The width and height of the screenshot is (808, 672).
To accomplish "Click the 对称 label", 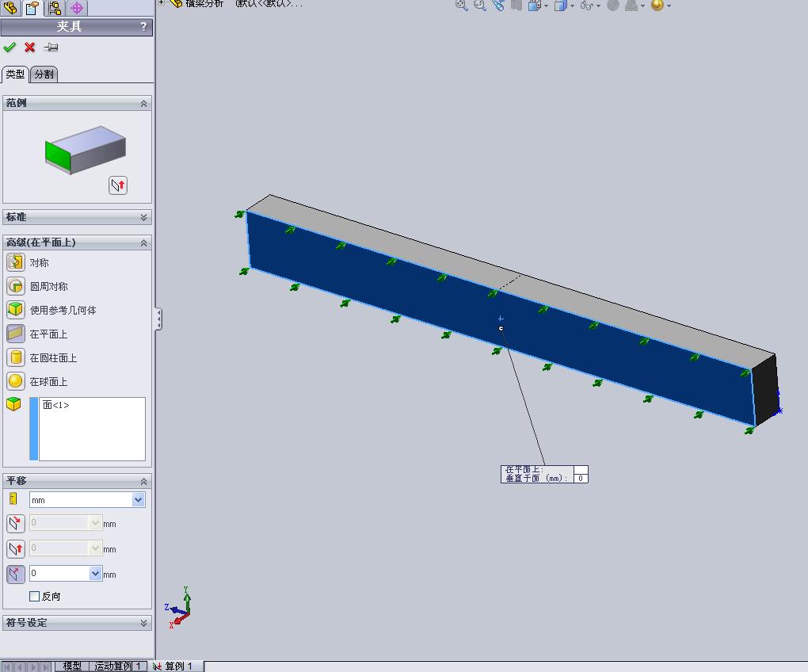I will 39,263.
